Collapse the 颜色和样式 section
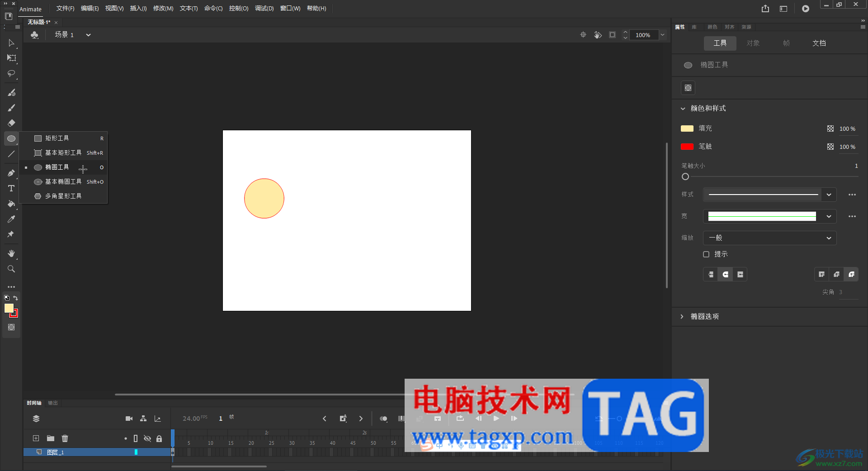Viewport: 868px width, 471px height. coord(683,109)
